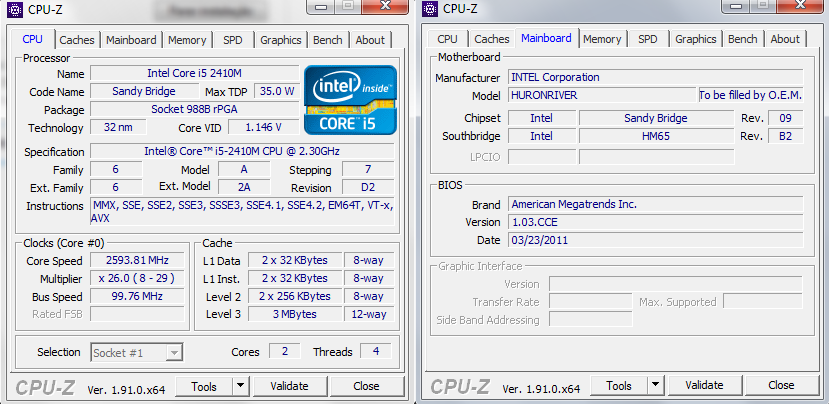Click BIOS Brand American Megatrends Inc.
Image resolution: width=829 pixels, height=404 pixels.
pos(656,204)
